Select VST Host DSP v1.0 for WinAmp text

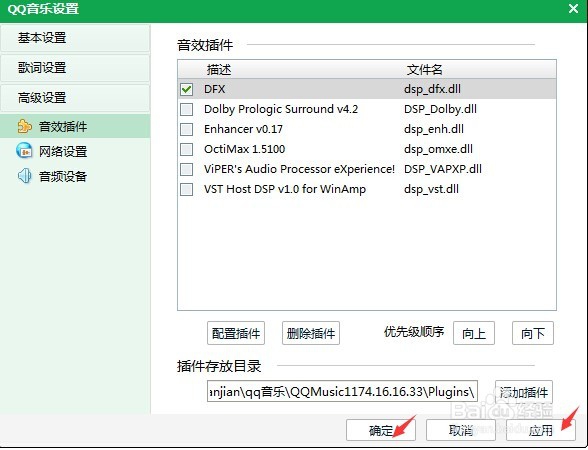pos(285,189)
